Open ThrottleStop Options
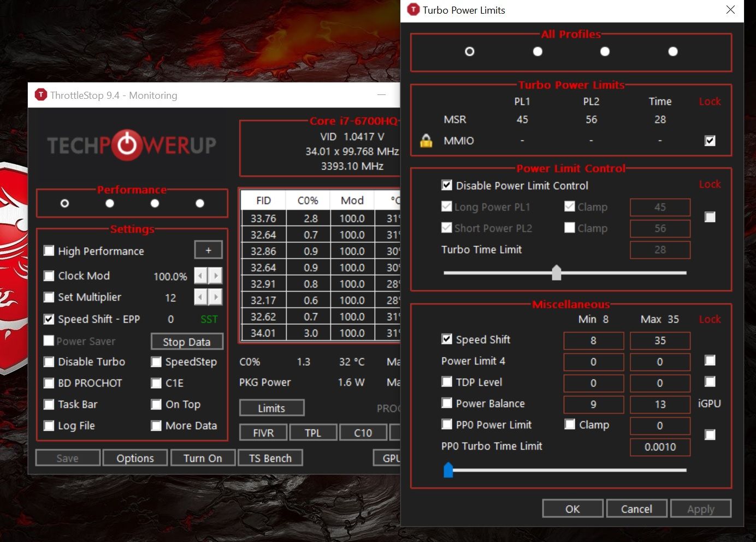 135,458
